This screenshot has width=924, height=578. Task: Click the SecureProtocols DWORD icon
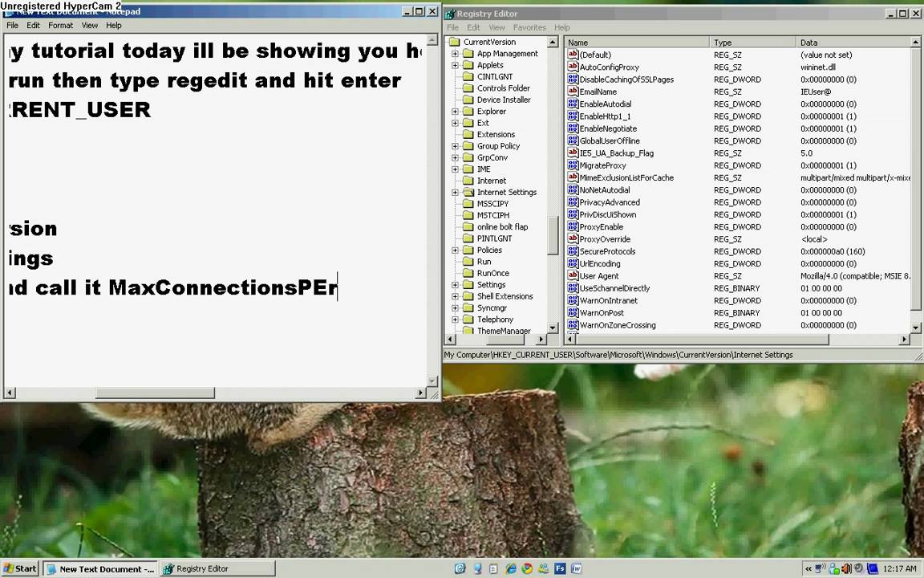point(573,251)
